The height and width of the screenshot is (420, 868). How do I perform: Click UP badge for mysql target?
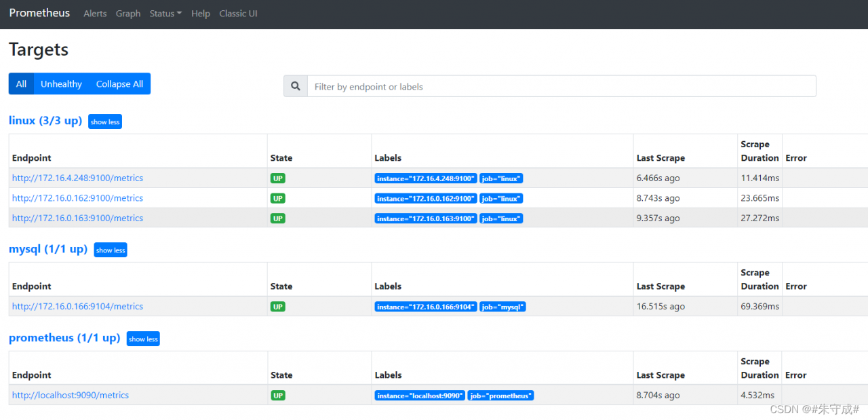[x=277, y=307]
